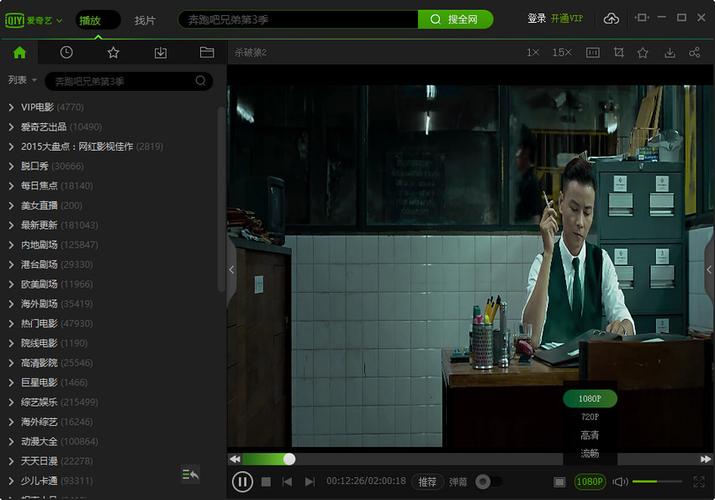Skip to the previous video
The height and width of the screenshot is (500, 715).
tap(287, 482)
